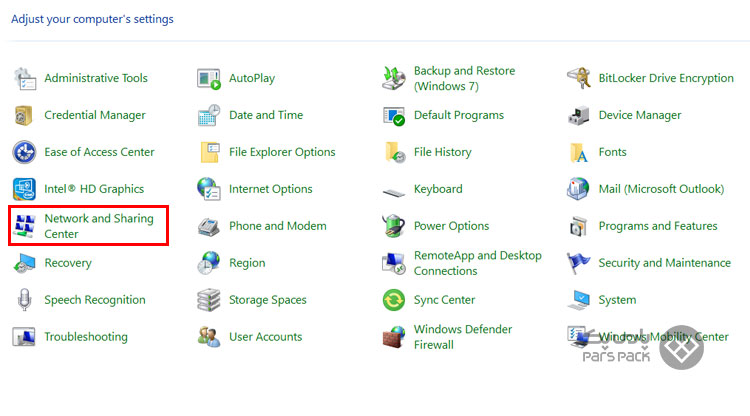The height and width of the screenshot is (416, 750).
Task: Click the Security and Maintenance flag icon
Action: tap(578, 263)
